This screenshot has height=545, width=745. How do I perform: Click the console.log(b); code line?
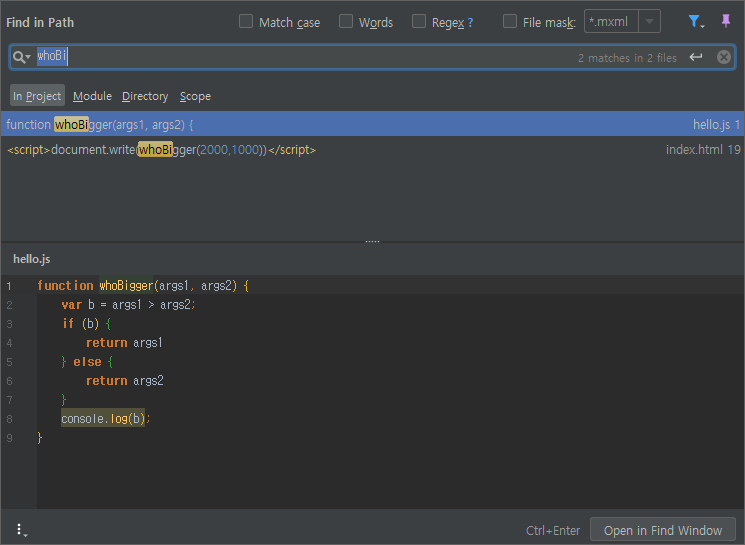click(x=105, y=419)
